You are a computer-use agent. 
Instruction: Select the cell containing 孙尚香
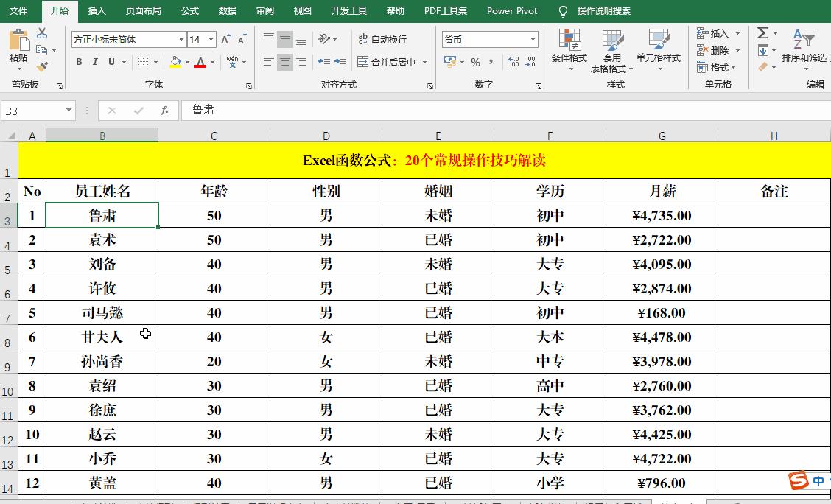[x=102, y=361]
